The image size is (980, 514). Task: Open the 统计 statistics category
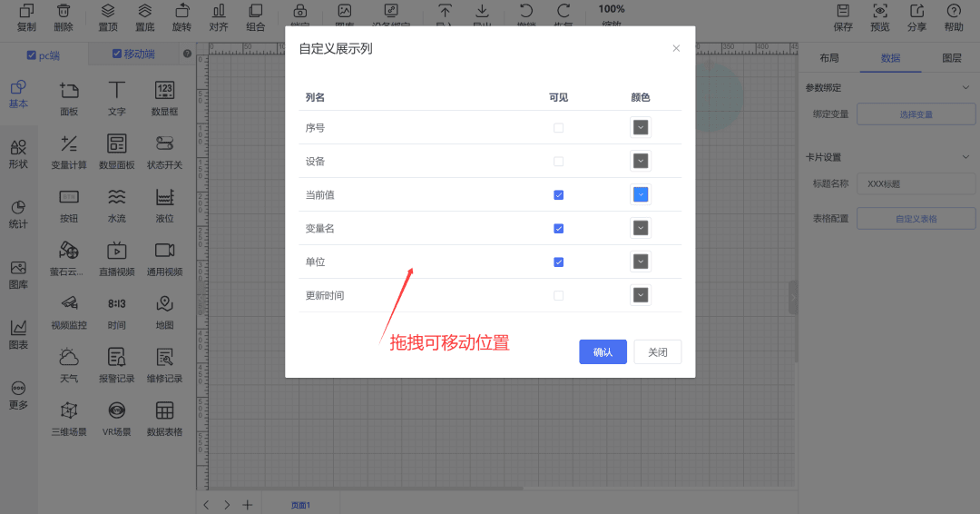click(18, 214)
